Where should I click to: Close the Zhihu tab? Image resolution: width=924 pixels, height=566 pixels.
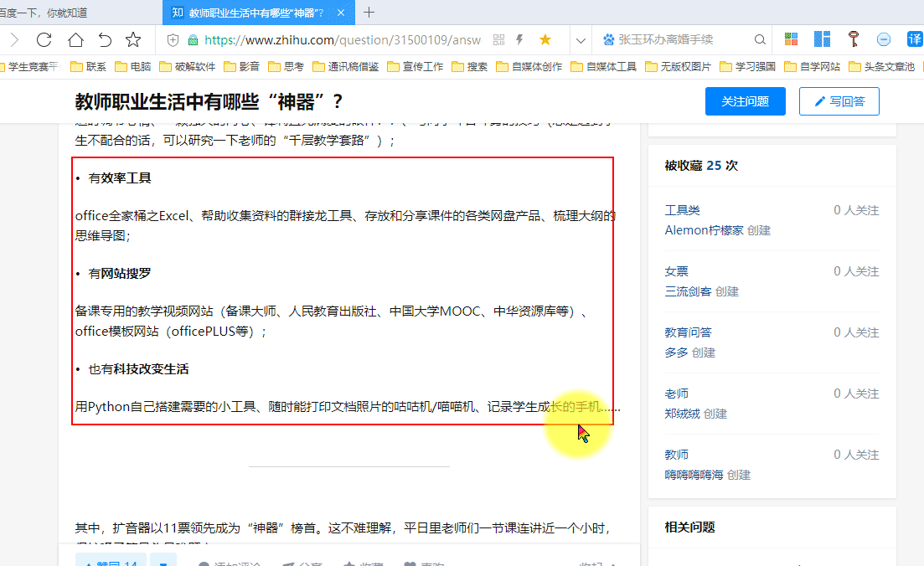tap(341, 13)
